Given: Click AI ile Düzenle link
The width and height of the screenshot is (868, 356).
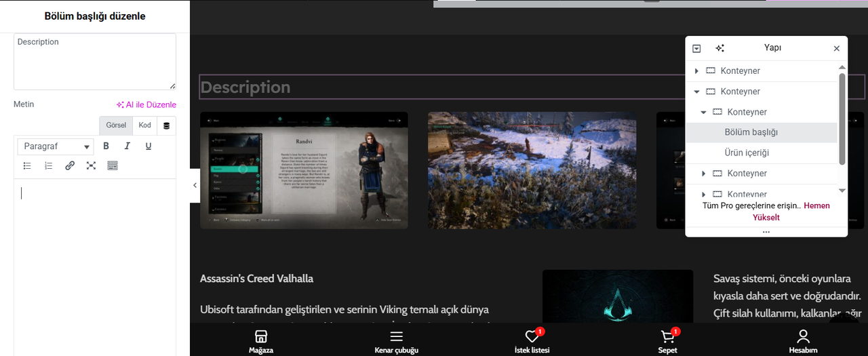Looking at the screenshot, I should 146,105.
